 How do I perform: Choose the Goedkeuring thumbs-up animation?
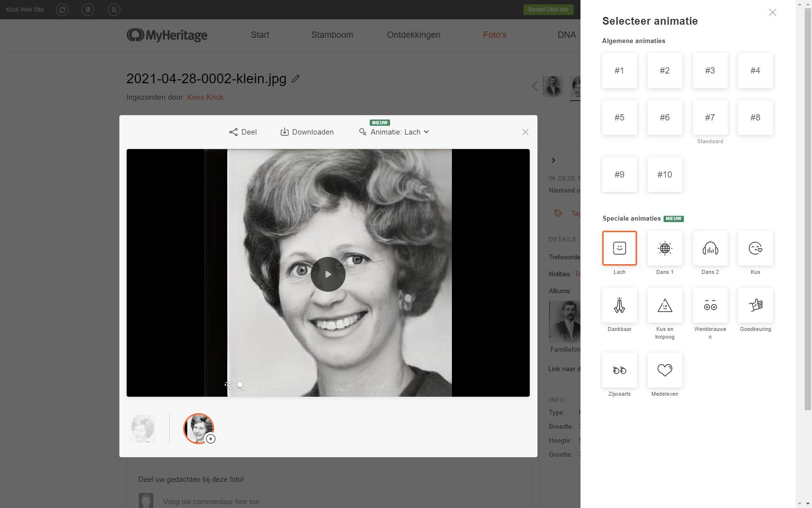coord(755,305)
